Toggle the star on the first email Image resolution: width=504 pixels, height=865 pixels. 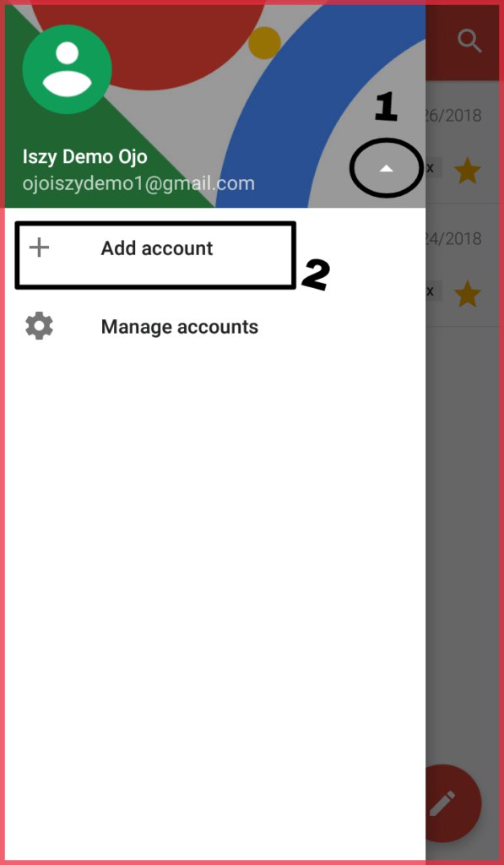(467, 172)
